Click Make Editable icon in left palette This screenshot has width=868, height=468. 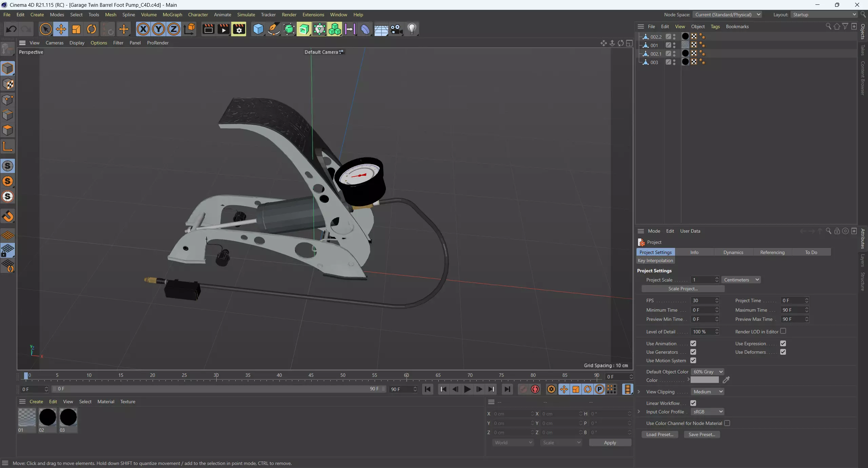tap(8, 50)
